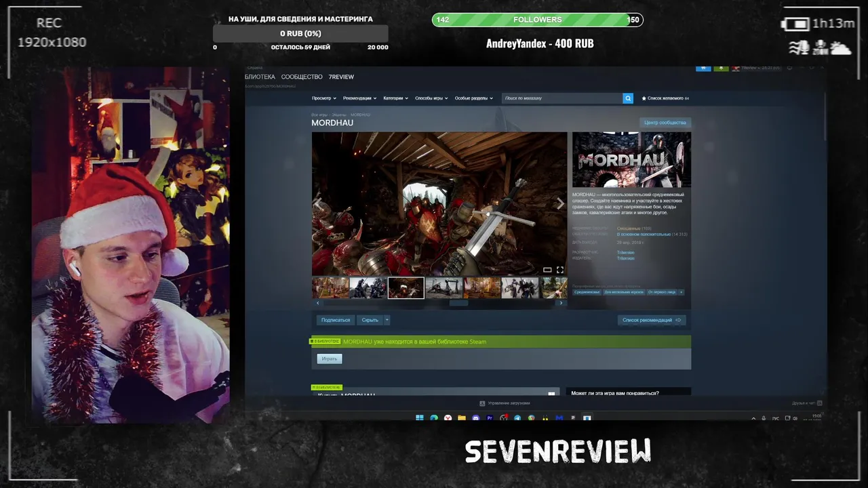The width and height of the screenshot is (868, 488).
Task: Click Управление загрузками in the footer
Action: click(x=509, y=403)
